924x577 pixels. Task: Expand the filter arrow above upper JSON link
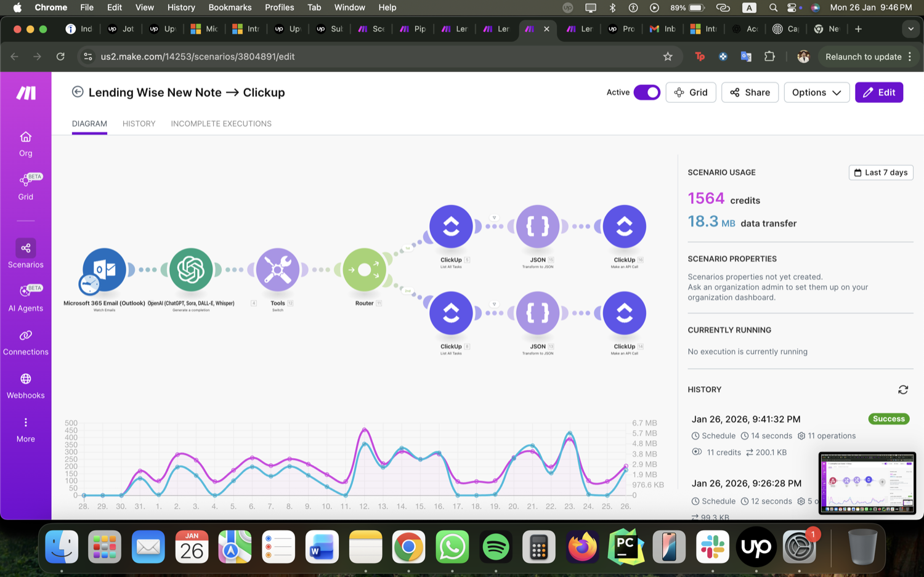pyautogui.click(x=494, y=217)
